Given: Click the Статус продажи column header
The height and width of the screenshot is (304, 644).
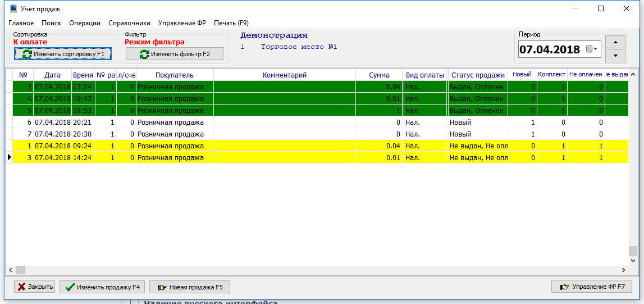Looking at the screenshot, I should 478,75.
